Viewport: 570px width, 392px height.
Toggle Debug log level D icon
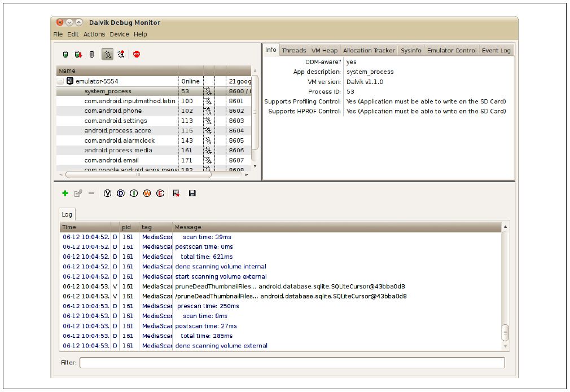(121, 193)
